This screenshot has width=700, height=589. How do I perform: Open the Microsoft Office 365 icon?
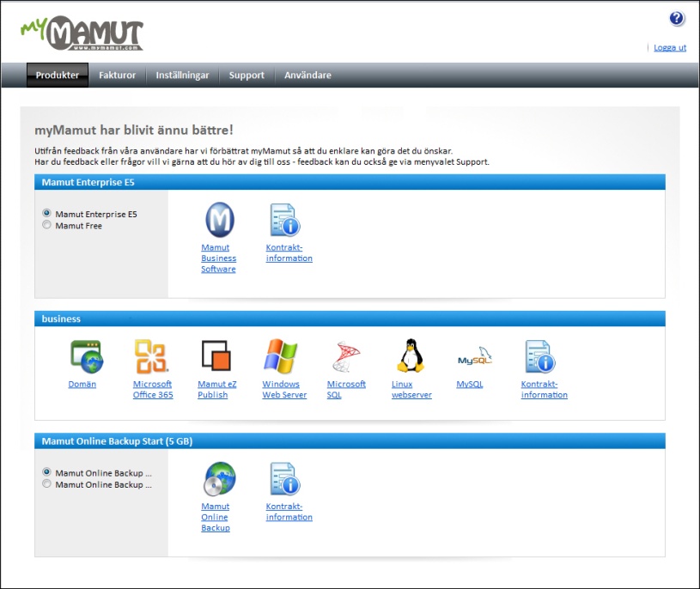[151, 356]
